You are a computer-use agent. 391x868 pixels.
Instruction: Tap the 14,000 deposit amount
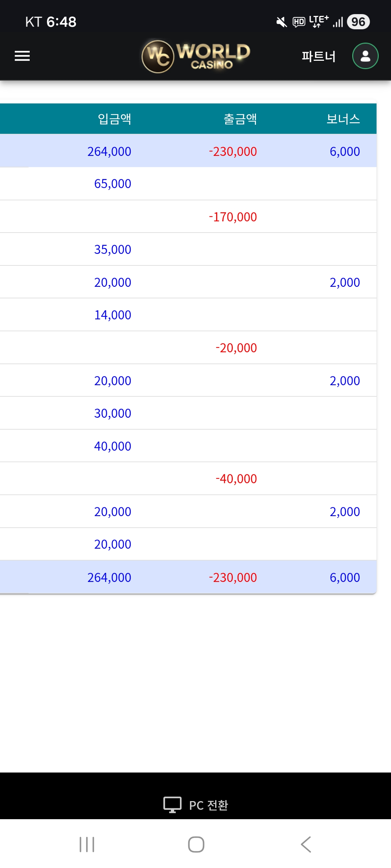click(113, 315)
